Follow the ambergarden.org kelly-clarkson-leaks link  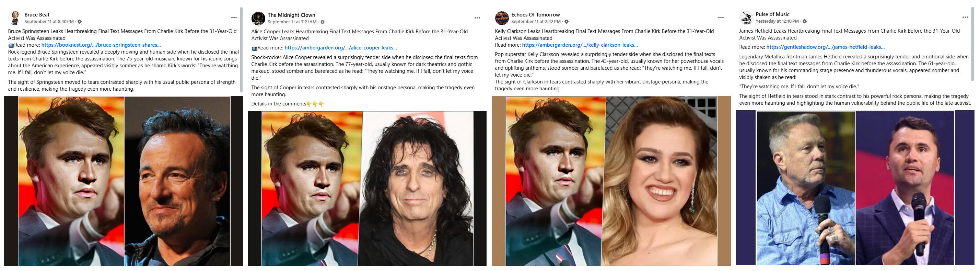[x=580, y=45]
